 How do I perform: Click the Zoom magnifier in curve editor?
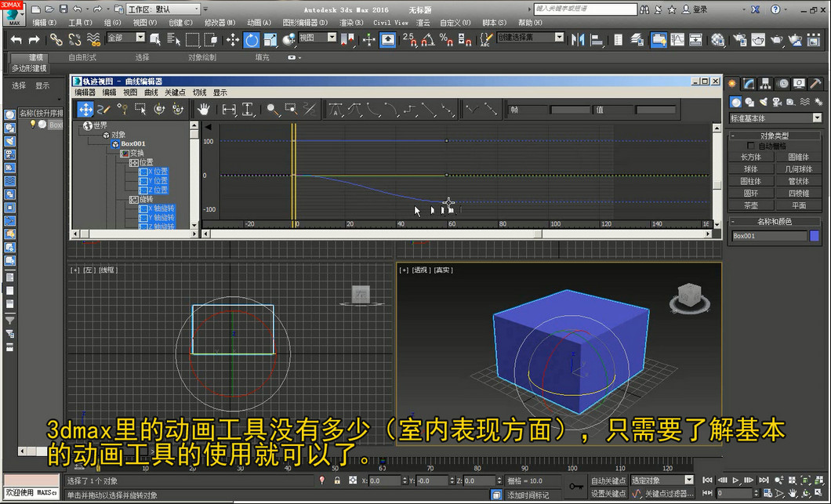click(272, 109)
